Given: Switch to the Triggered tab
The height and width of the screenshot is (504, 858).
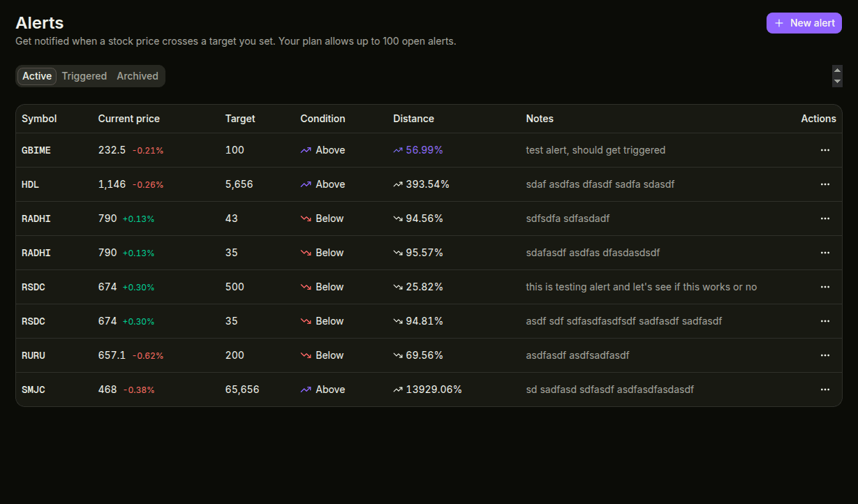Looking at the screenshot, I should pyautogui.click(x=84, y=76).
